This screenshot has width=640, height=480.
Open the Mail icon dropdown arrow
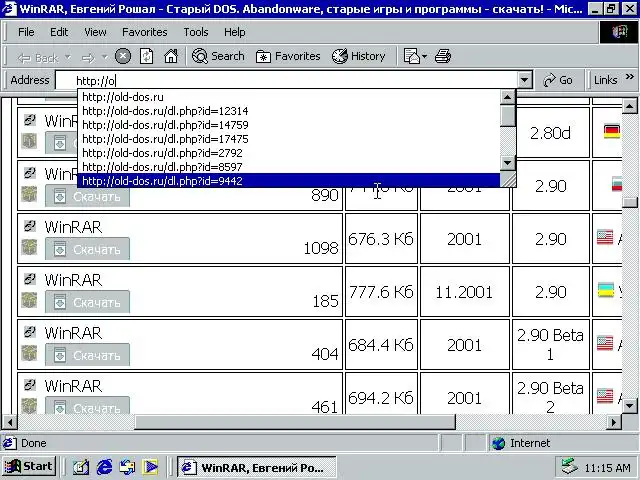pyautogui.click(x=424, y=56)
